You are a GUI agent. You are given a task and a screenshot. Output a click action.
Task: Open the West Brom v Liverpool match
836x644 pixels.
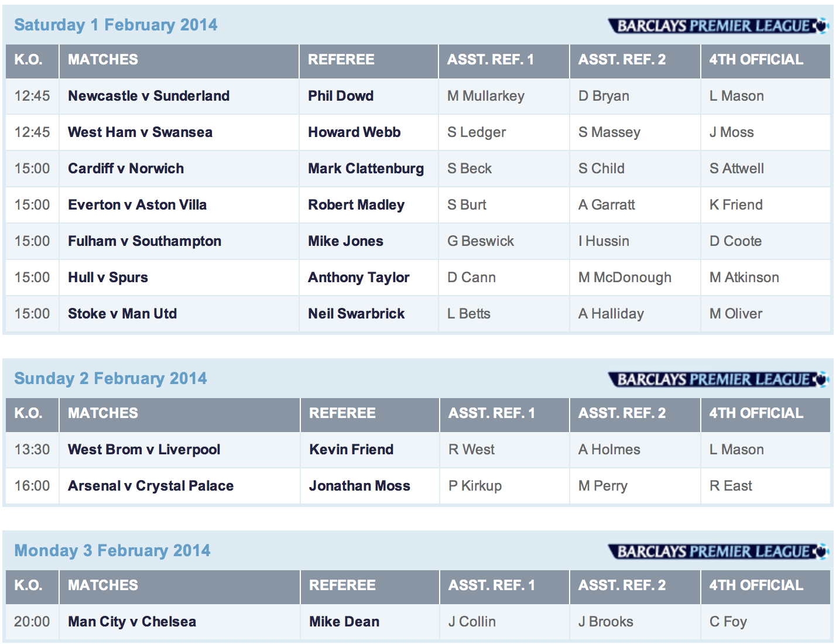click(x=144, y=450)
